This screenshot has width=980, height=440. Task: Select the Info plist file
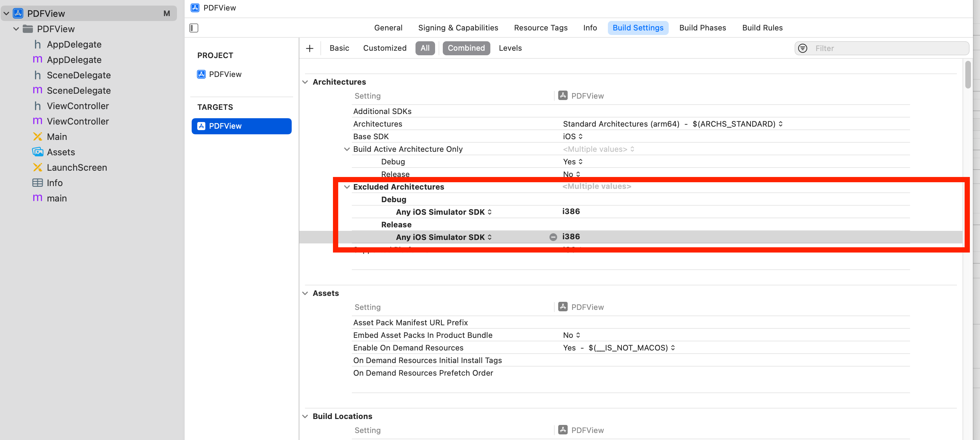[55, 183]
